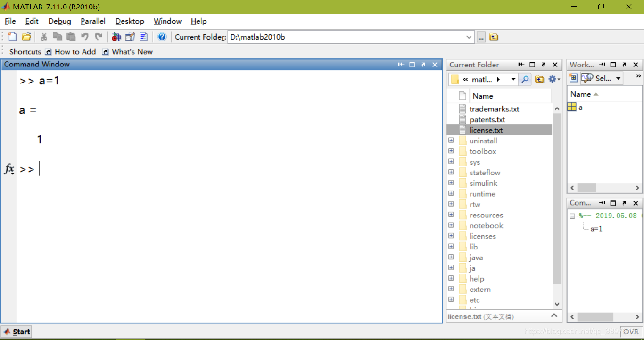The width and height of the screenshot is (644, 340).
Task: Click Workspace horizontal scrollbar right arrow
Action: [x=637, y=187]
